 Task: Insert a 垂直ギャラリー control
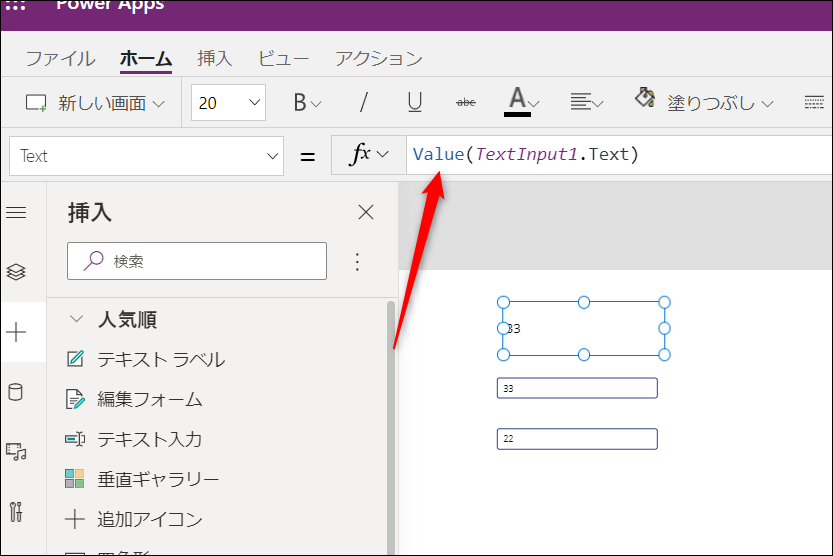coord(142,479)
